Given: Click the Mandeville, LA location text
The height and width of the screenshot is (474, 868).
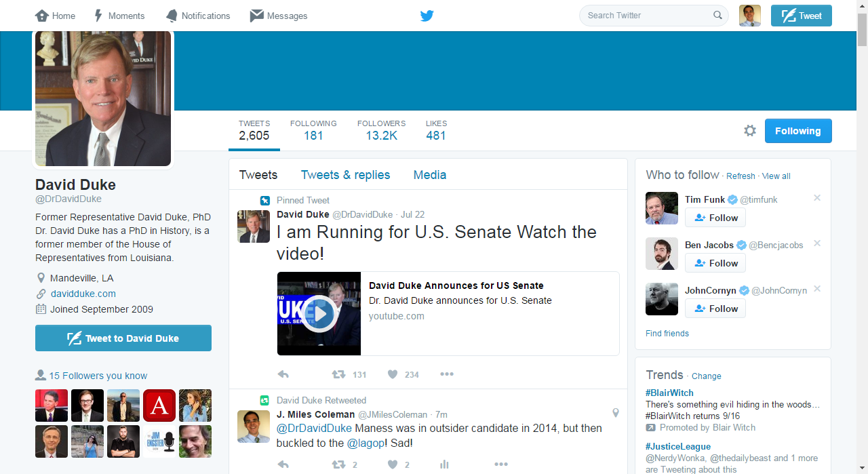Looking at the screenshot, I should point(82,278).
